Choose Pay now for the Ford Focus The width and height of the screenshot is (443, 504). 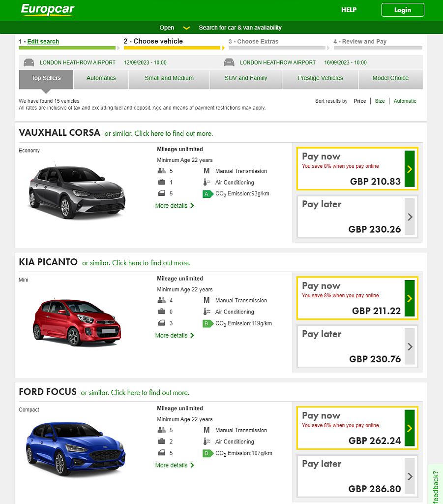click(356, 427)
